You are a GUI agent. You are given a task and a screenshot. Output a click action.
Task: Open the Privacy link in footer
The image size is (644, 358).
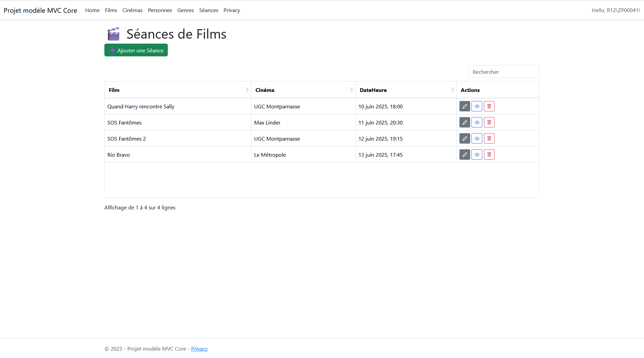pyautogui.click(x=199, y=349)
